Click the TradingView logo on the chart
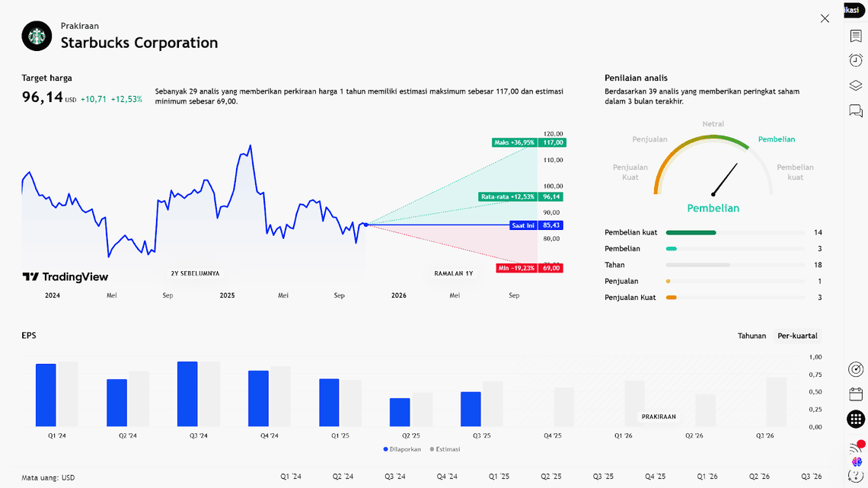868x488 pixels. tap(65, 277)
